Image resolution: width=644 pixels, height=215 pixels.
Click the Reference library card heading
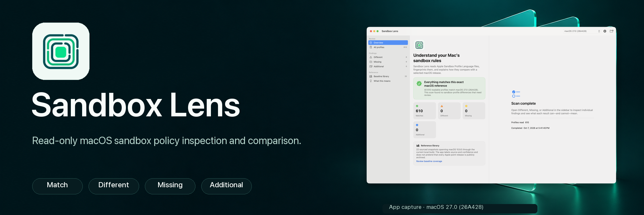[430, 146]
